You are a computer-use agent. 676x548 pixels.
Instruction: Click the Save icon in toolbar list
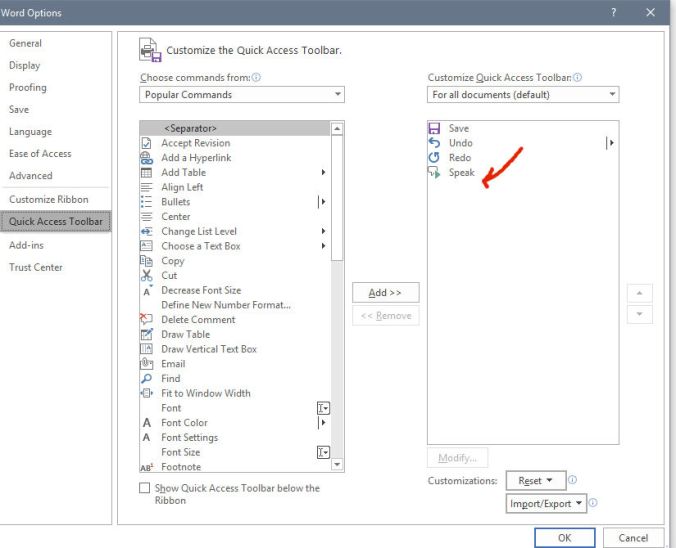click(x=434, y=129)
